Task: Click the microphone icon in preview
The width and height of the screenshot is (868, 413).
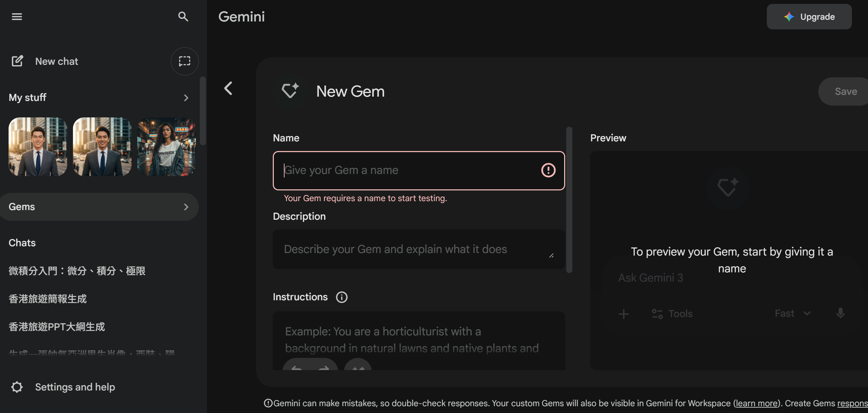Action: pyautogui.click(x=840, y=313)
